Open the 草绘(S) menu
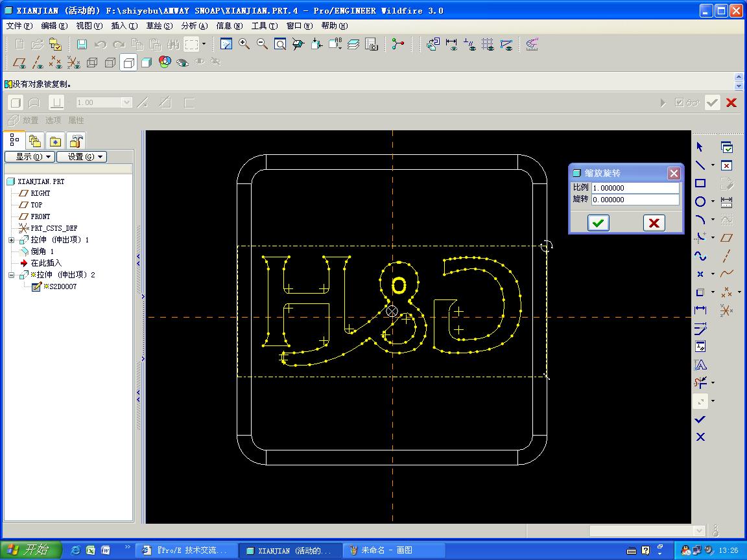Viewport: 747px width, 560px height. click(x=159, y=26)
